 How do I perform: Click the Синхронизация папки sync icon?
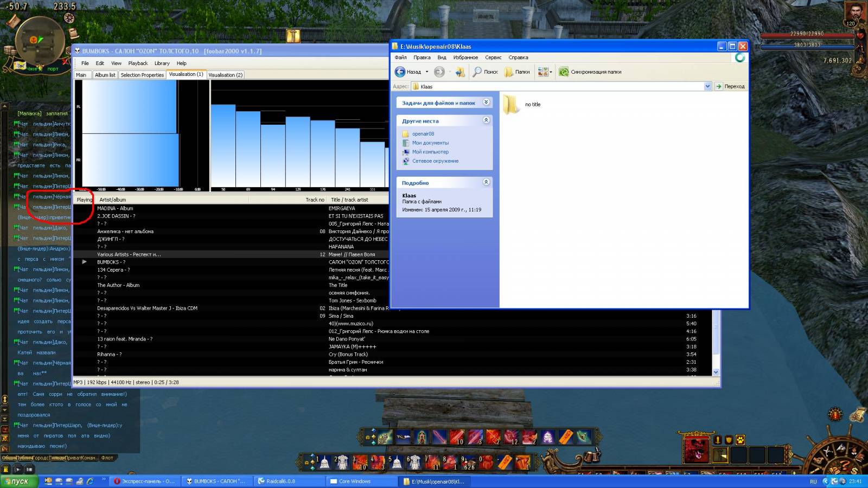click(564, 72)
